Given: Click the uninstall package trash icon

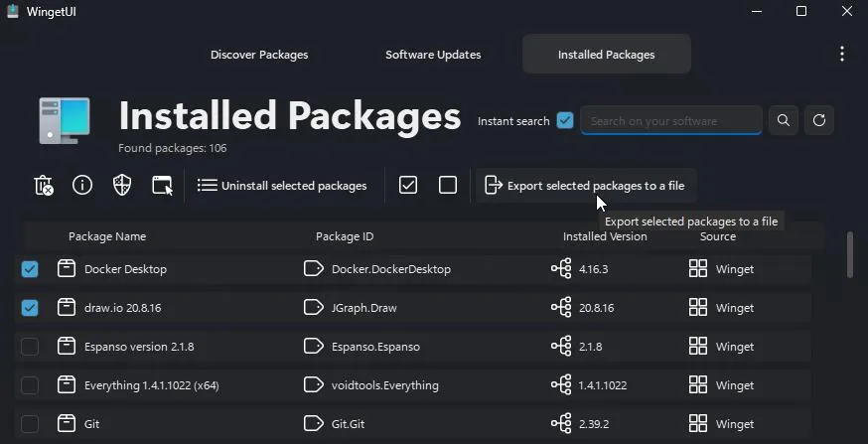Looking at the screenshot, I should [44, 186].
